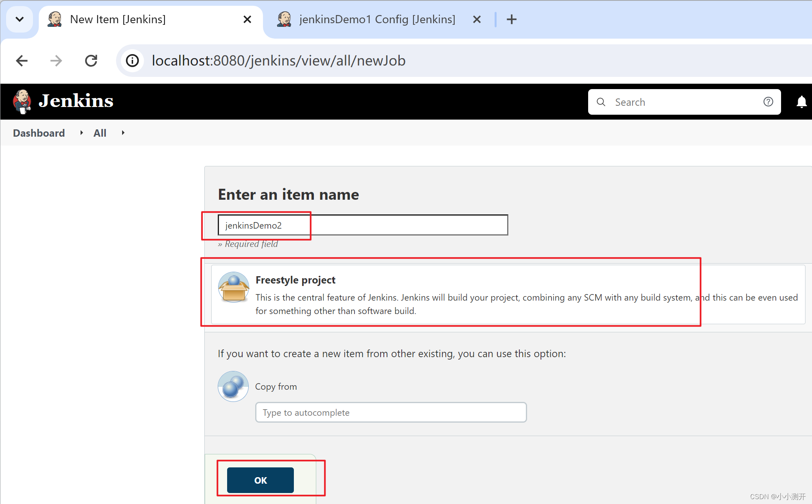This screenshot has height=504, width=812.
Task: Click the search help question mark icon
Action: click(x=768, y=102)
